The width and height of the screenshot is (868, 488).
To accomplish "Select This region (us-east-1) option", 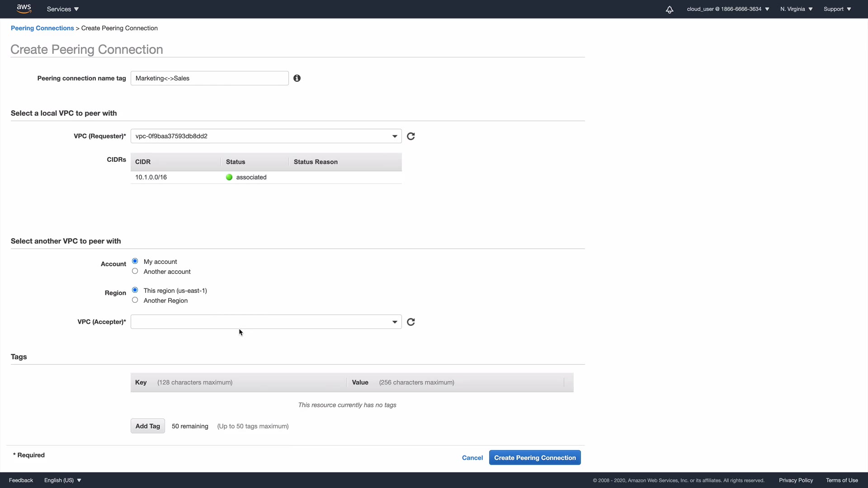I will point(135,290).
